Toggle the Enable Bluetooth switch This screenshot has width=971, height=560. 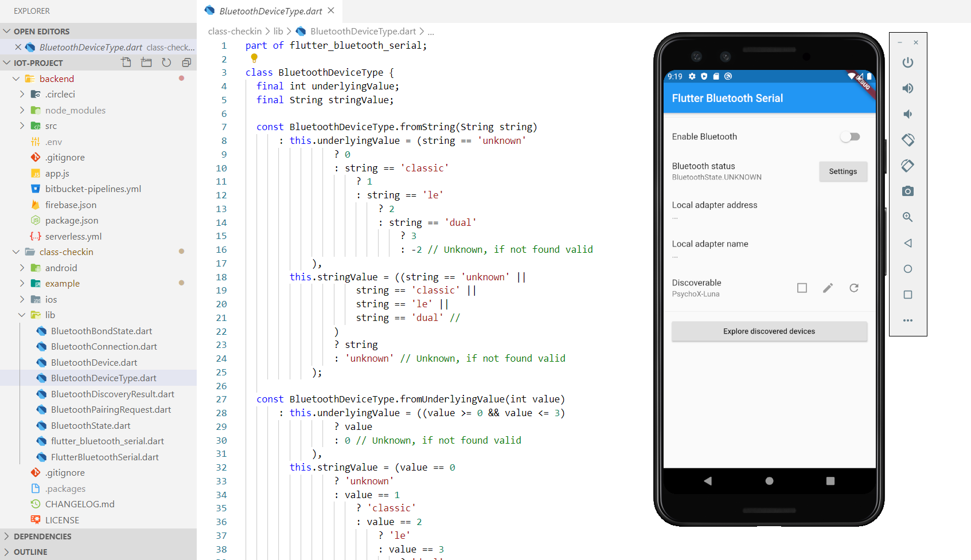[850, 136]
